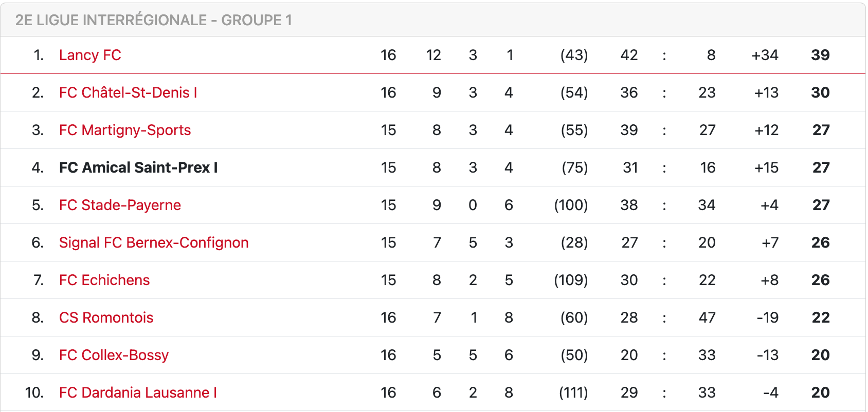
Task: Open the FC Echichens team page
Action: click(104, 280)
